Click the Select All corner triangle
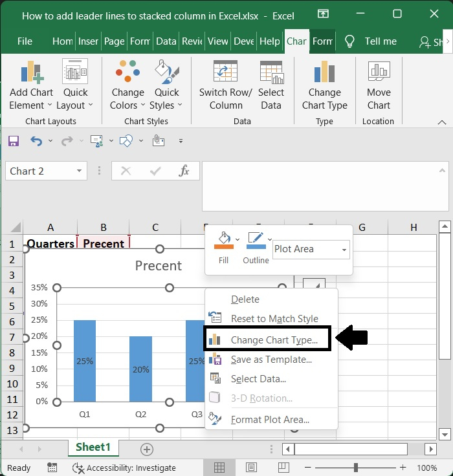 pyautogui.click(x=15, y=227)
